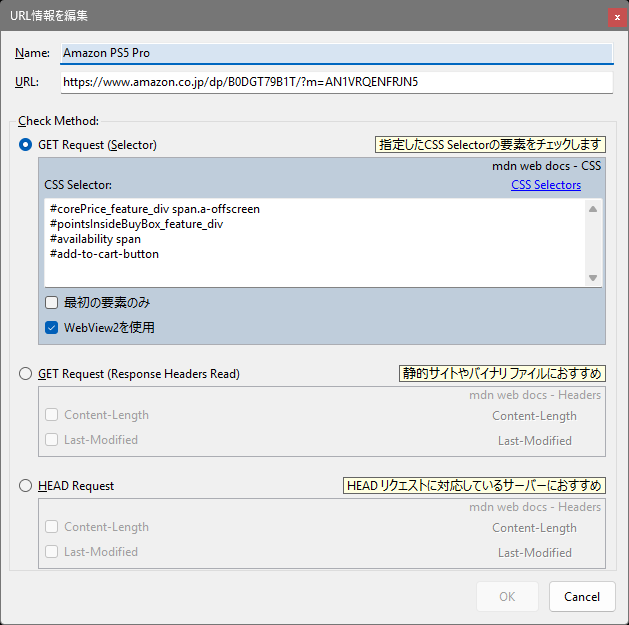The image size is (629, 625).
Task: Select GET Request (Response Headers Read) option
Action: click(x=26, y=374)
